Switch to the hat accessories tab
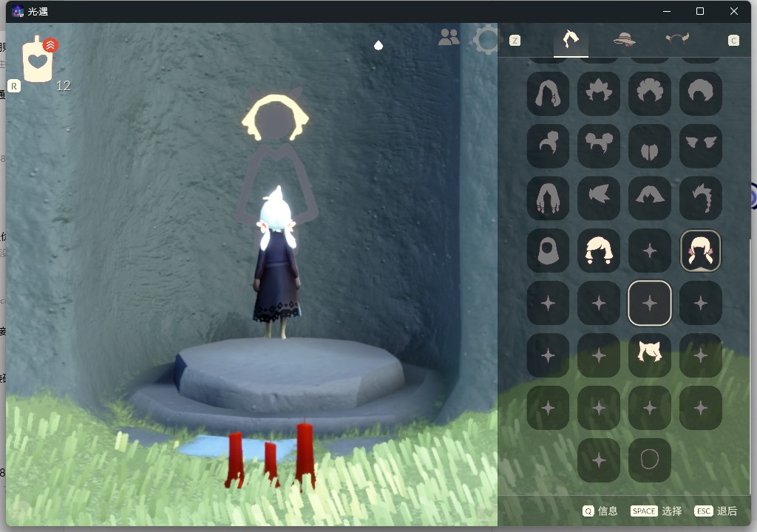This screenshot has width=757, height=532. coord(624,40)
